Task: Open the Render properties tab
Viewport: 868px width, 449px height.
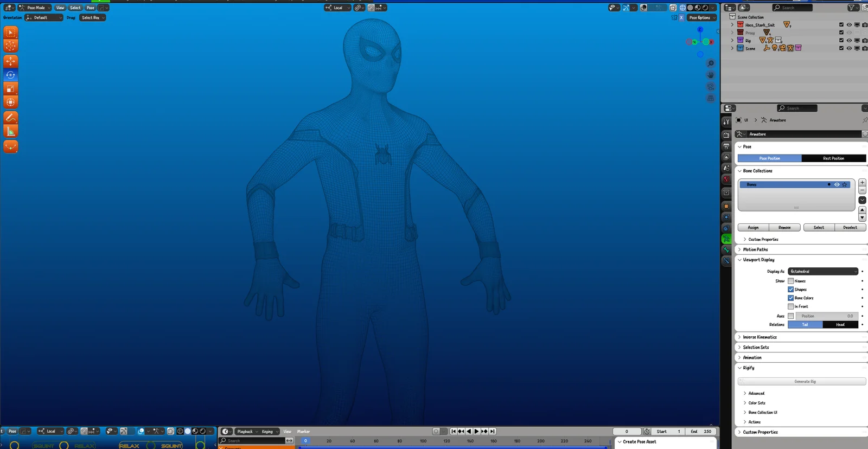Action: pyautogui.click(x=726, y=135)
